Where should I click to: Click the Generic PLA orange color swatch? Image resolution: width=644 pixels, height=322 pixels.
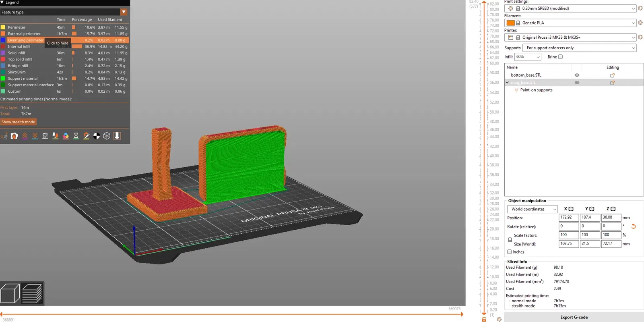point(510,23)
